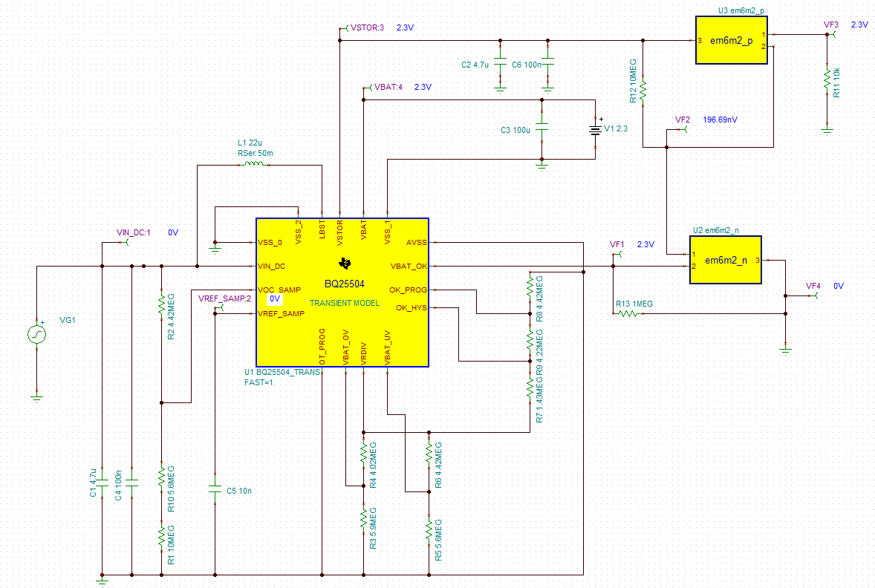This screenshot has width=875, height=588.
Task: Click the TRANSIENT MODEL label
Action: [345, 303]
